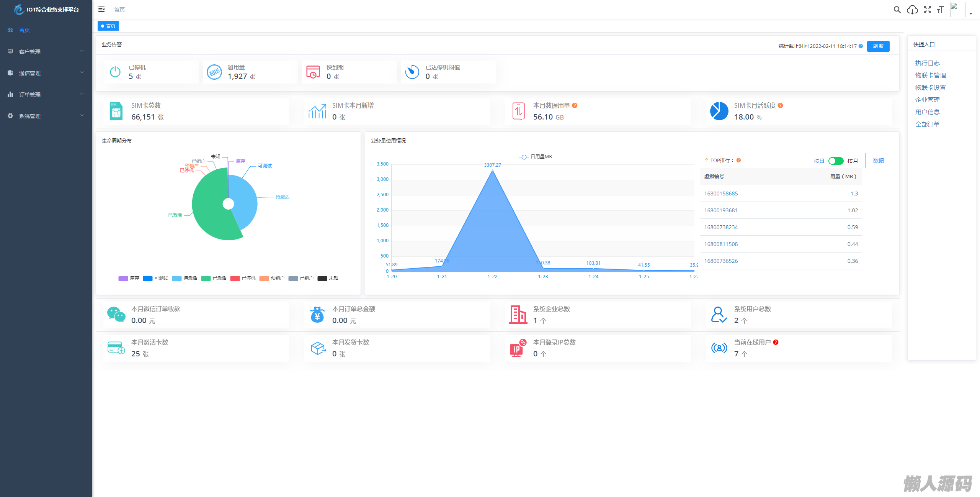Click the cloud download icon
Viewport: 980px width, 497px height.
[x=912, y=10]
